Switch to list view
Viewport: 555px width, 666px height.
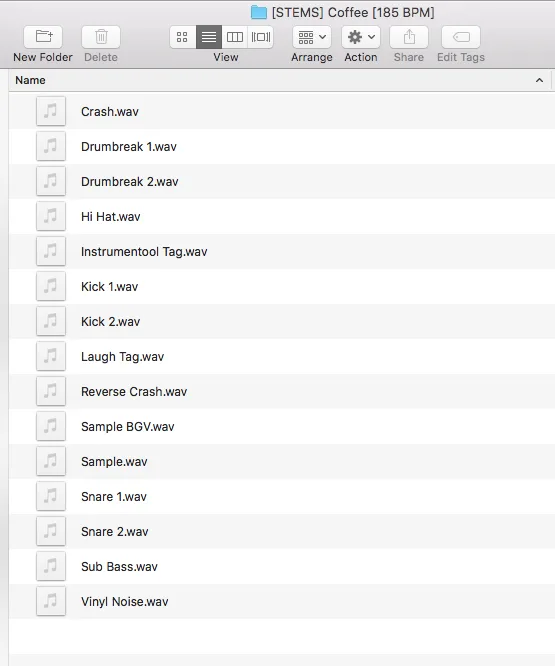(208, 37)
